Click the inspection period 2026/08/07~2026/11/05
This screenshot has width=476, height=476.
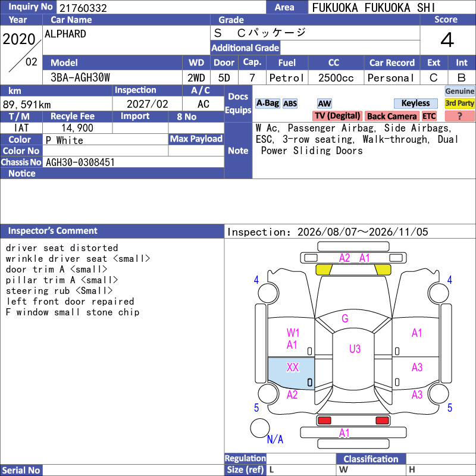click(x=362, y=232)
